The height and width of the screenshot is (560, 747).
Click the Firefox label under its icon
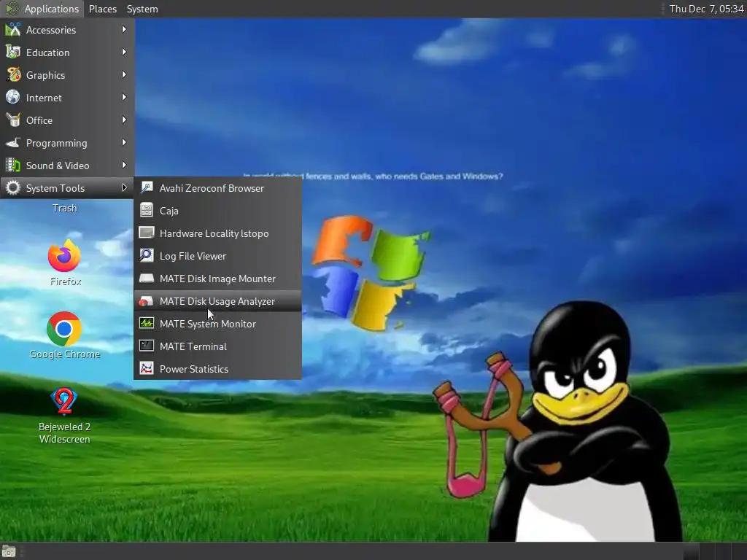coord(66,281)
